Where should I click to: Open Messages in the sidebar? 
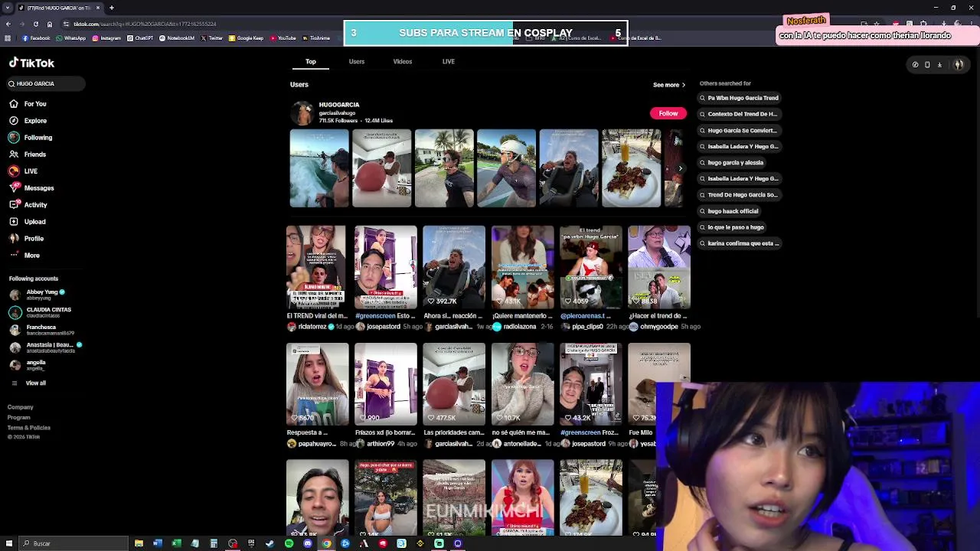[31, 188]
